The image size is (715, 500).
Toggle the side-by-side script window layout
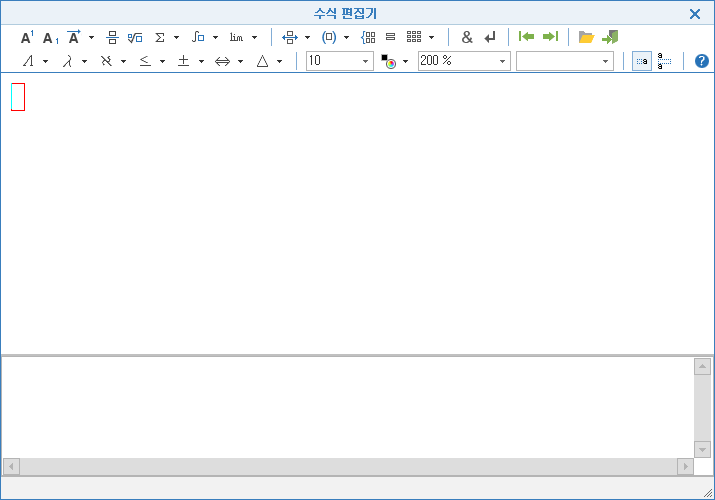pyautogui.click(x=642, y=61)
